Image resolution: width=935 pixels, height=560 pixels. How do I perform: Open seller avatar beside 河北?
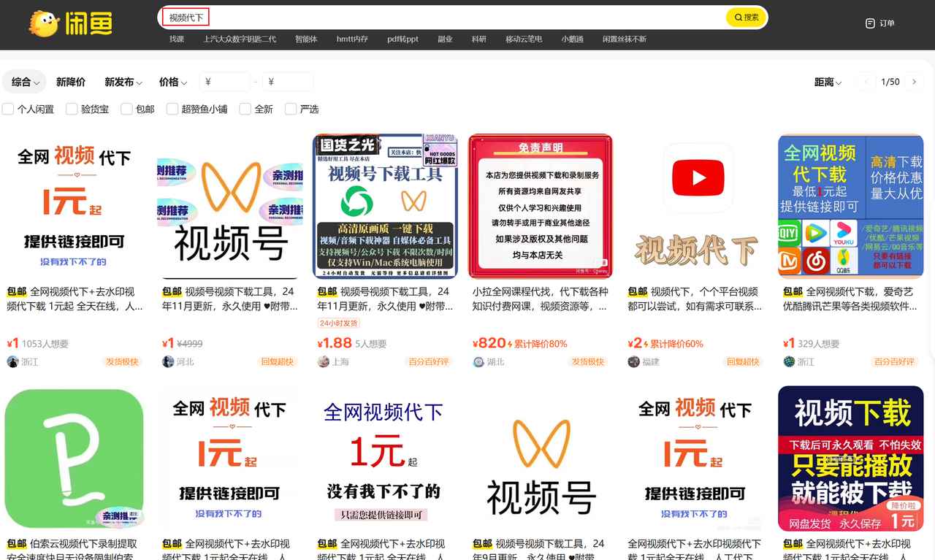[x=167, y=361]
